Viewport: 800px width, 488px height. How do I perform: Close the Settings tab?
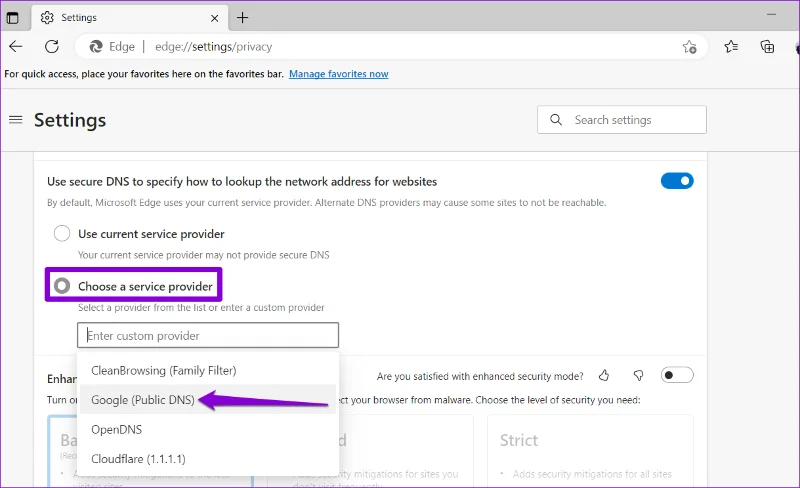[x=215, y=18]
